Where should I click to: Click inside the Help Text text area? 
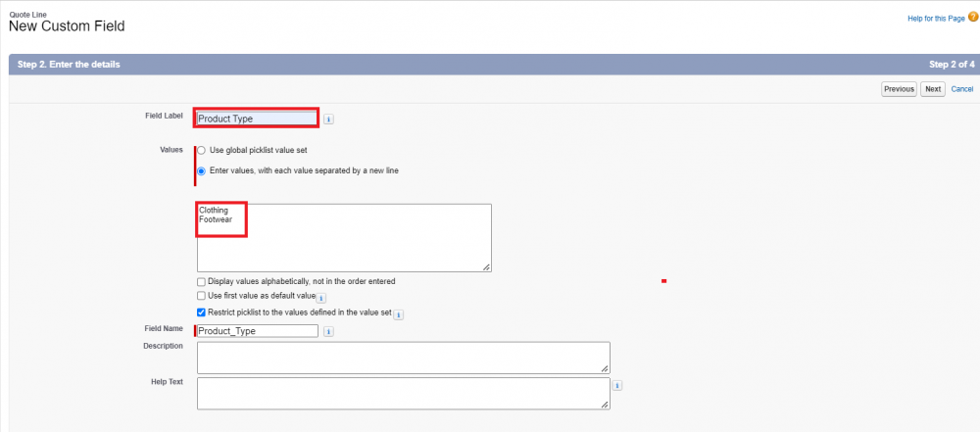coord(403,393)
